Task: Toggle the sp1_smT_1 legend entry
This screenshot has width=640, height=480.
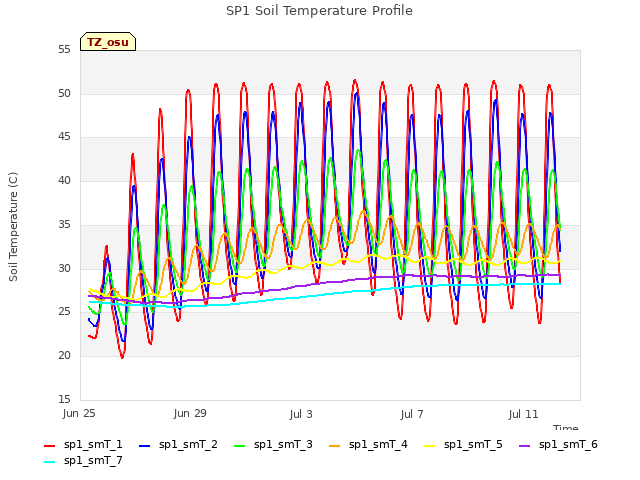Action: point(83,444)
